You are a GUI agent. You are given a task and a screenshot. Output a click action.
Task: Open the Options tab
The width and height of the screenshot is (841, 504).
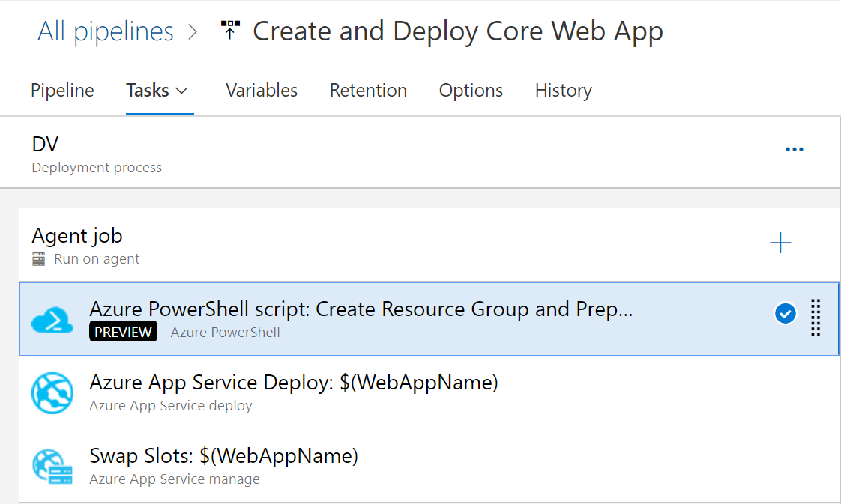tap(471, 90)
